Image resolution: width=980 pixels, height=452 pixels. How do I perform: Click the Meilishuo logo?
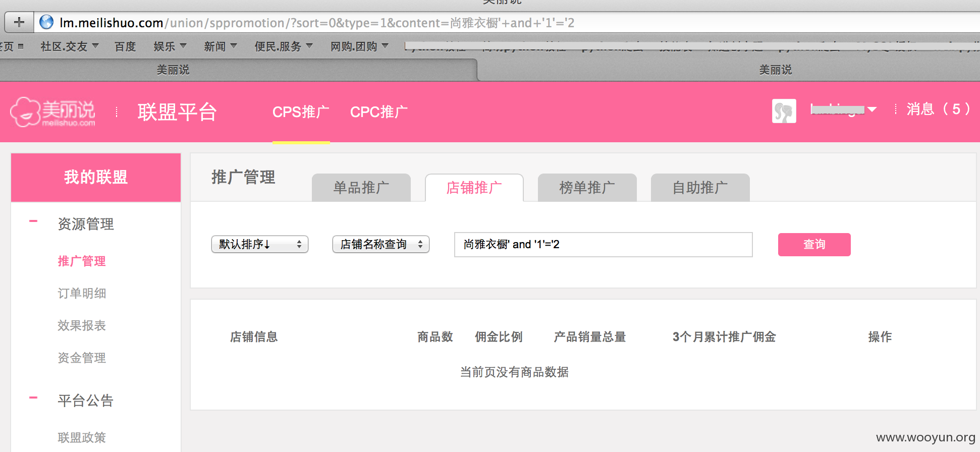[x=53, y=112]
